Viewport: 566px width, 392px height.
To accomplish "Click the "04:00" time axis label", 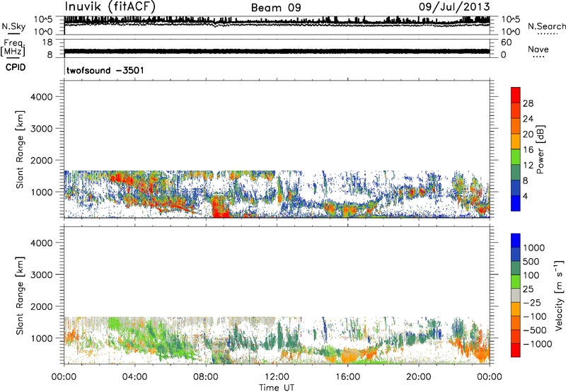I will (135, 377).
